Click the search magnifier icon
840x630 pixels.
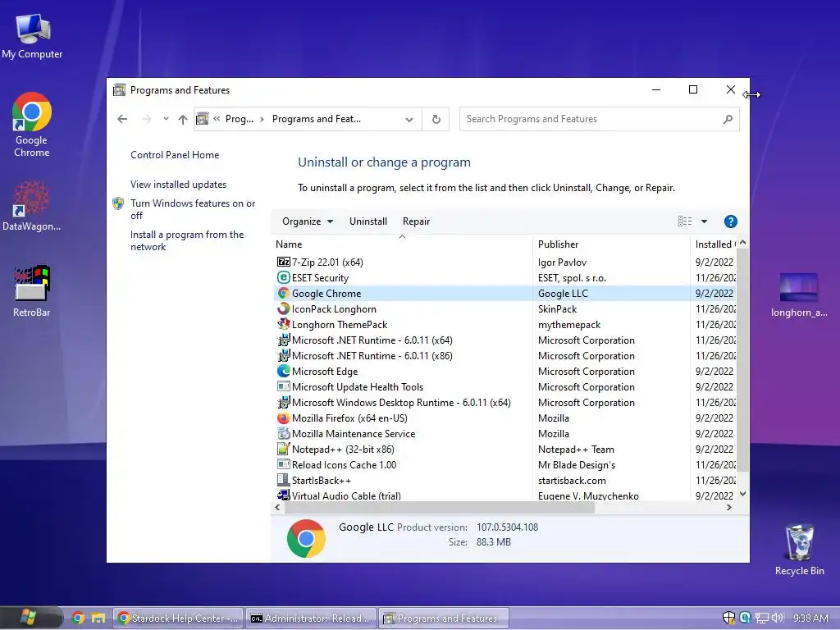tap(728, 119)
